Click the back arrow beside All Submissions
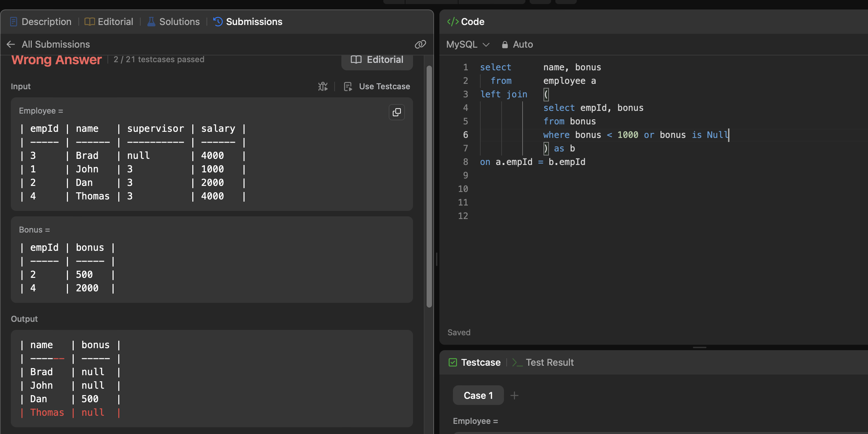The width and height of the screenshot is (868, 434). click(11, 44)
